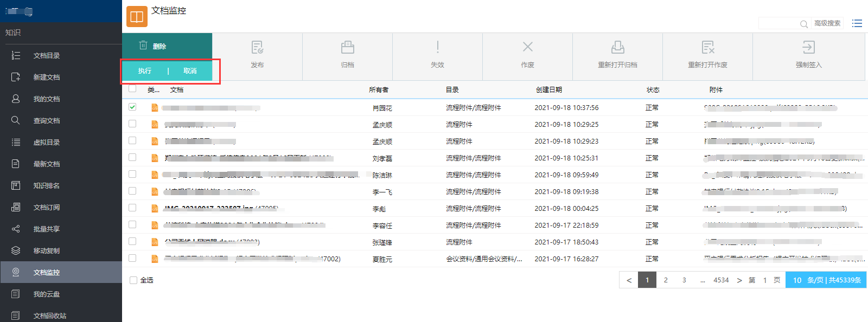Go to next page using > arrow
The width and height of the screenshot is (868, 322).
click(739, 280)
